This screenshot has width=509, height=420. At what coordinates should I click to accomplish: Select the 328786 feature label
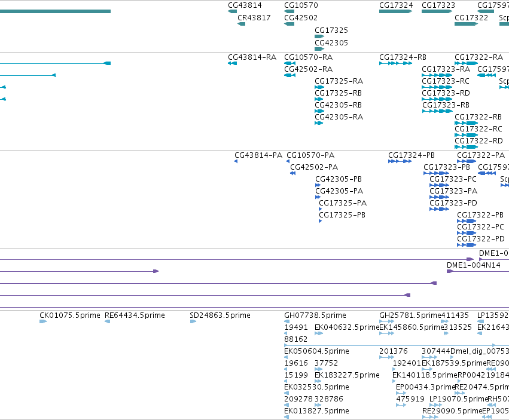[x=328, y=399]
